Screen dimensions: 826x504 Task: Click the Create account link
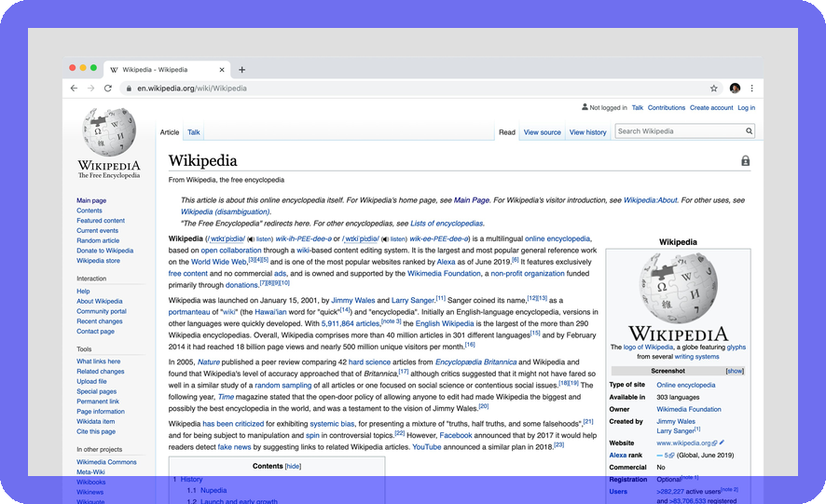point(711,107)
